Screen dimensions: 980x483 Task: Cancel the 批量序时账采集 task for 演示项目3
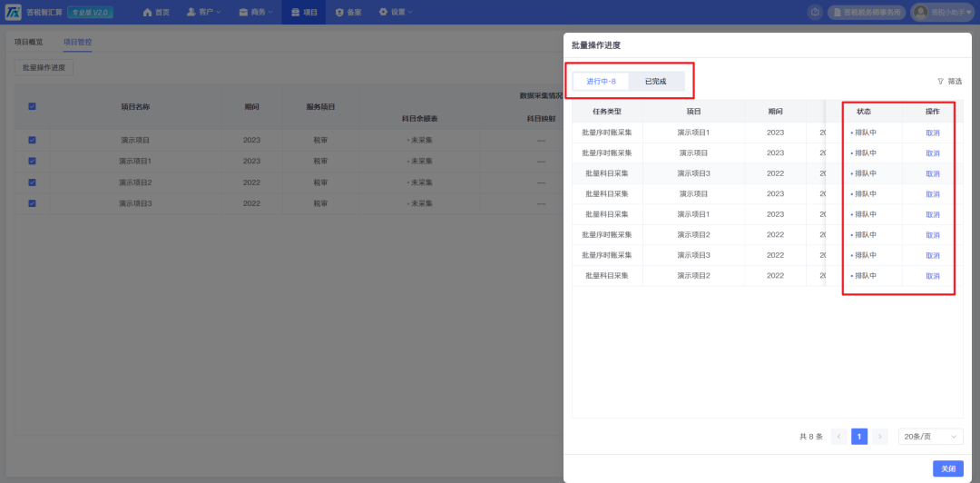coord(933,255)
